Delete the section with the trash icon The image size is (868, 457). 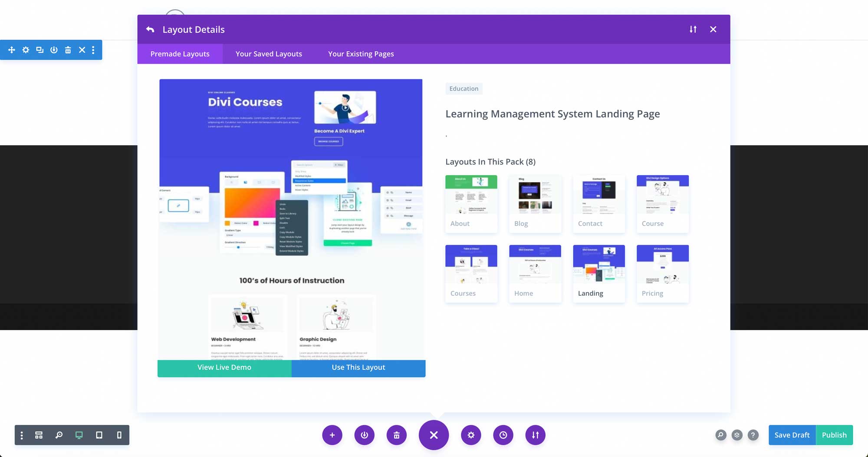pyautogui.click(x=68, y=50)
